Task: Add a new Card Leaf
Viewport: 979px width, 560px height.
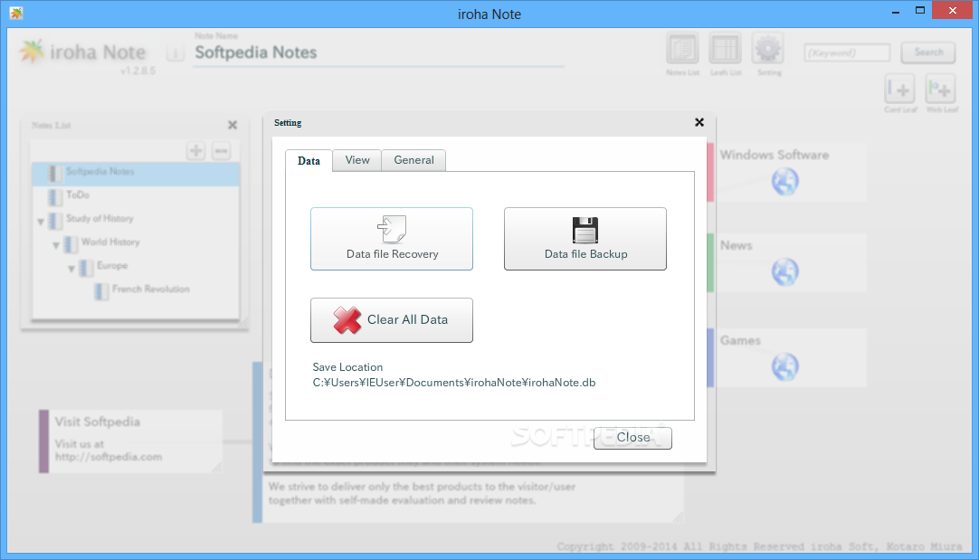Action: 899,89
